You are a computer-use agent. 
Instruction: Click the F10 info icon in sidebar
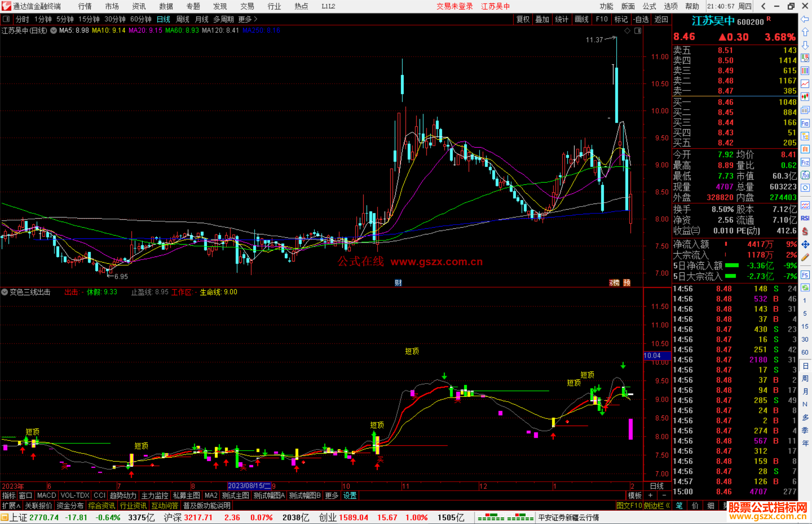coord(805,123)
